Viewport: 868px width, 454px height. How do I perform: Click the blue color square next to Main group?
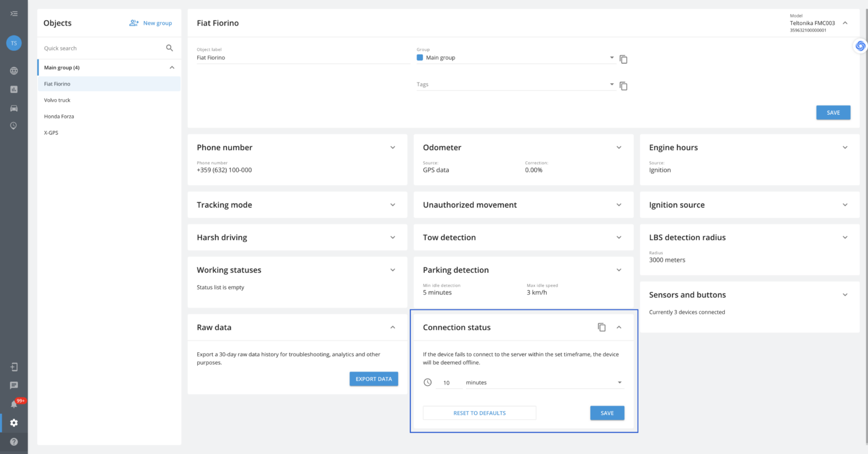[419, 57]
